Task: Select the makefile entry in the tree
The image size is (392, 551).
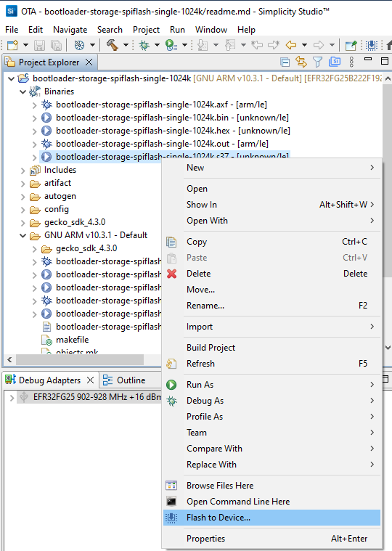Action: [72, 340]
